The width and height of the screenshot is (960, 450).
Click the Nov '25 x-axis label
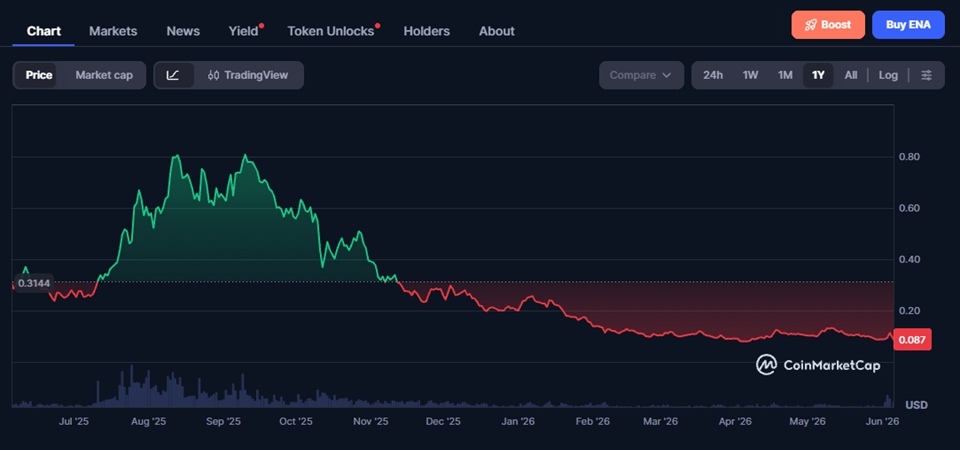coord(371,422)
